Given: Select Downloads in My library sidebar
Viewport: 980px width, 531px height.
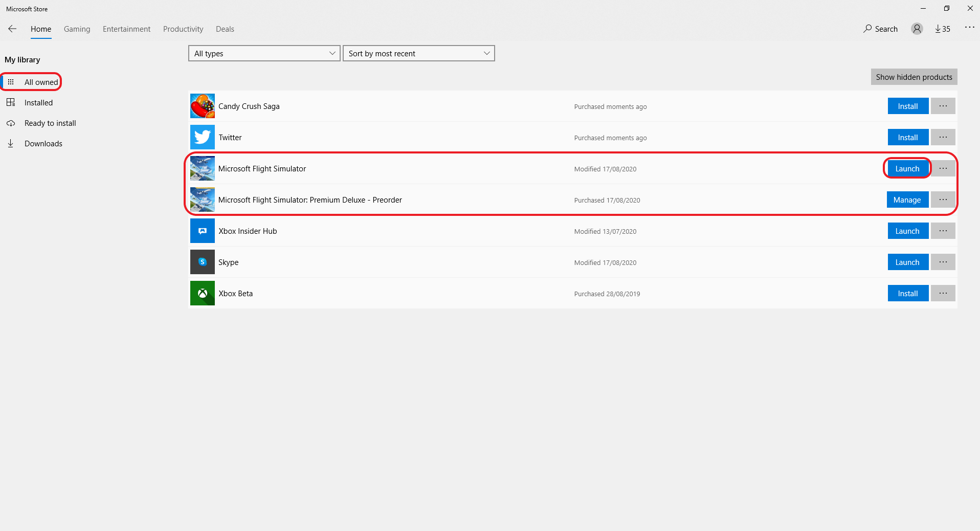Looking at the screenshot, I should click(34, 144).
